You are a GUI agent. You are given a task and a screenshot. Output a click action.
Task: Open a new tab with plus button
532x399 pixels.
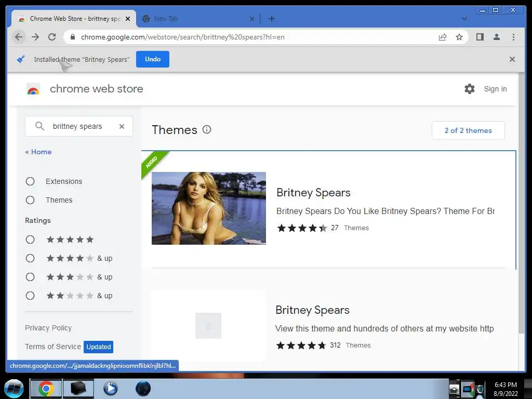click(x=271, y=19)
